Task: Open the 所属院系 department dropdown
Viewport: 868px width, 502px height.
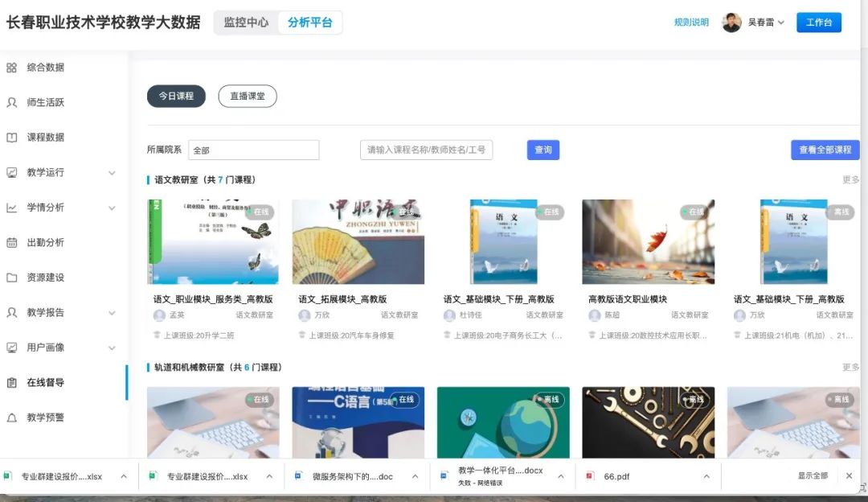Action: tap(253, 150)
